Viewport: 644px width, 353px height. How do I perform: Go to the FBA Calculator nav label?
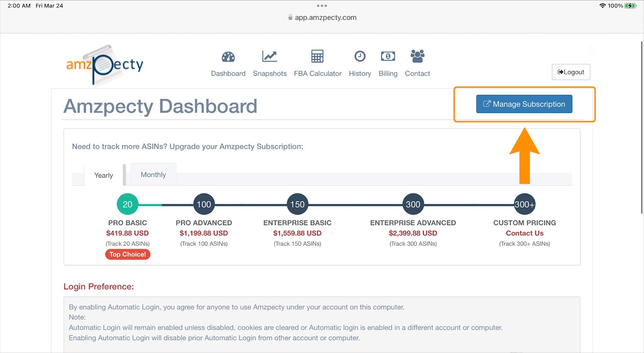(318, 74)
